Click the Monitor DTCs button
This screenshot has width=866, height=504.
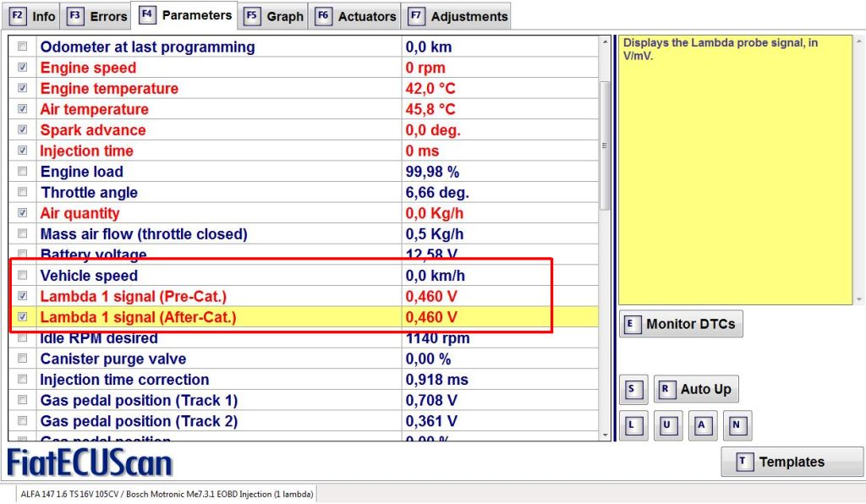(681, 324)
